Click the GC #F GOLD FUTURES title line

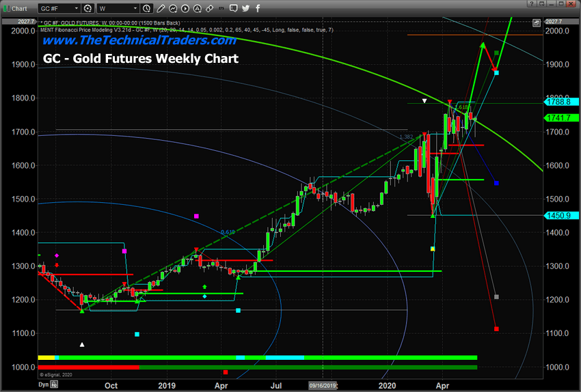[110, 23]
